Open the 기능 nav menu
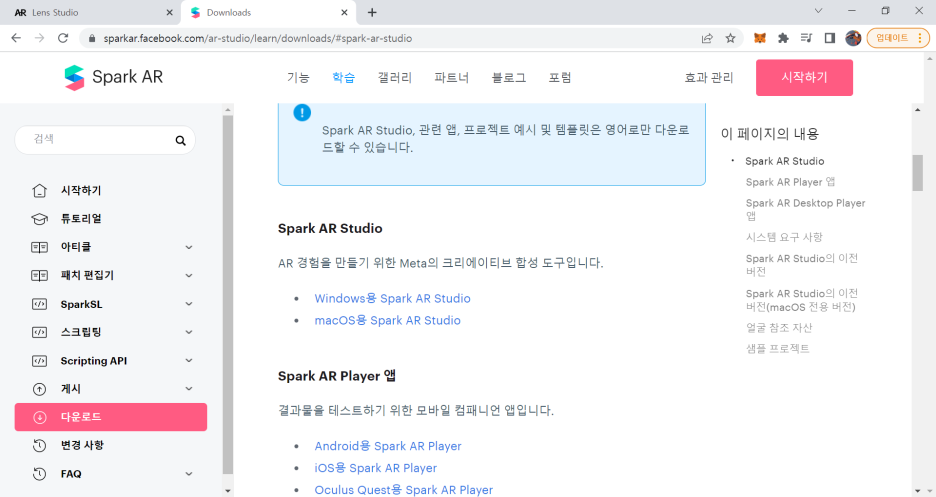Screen dimensions: 936x497 click(x=298, y=78)
